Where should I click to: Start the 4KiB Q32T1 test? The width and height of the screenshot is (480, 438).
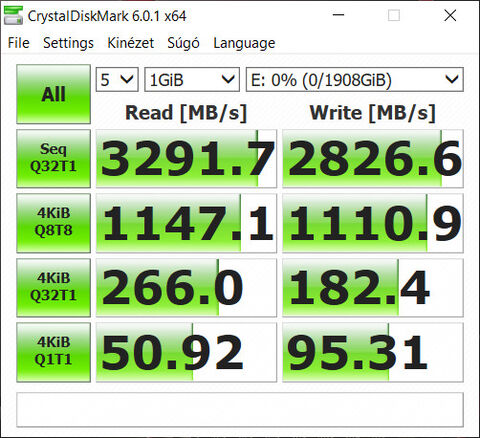(53, 287)
